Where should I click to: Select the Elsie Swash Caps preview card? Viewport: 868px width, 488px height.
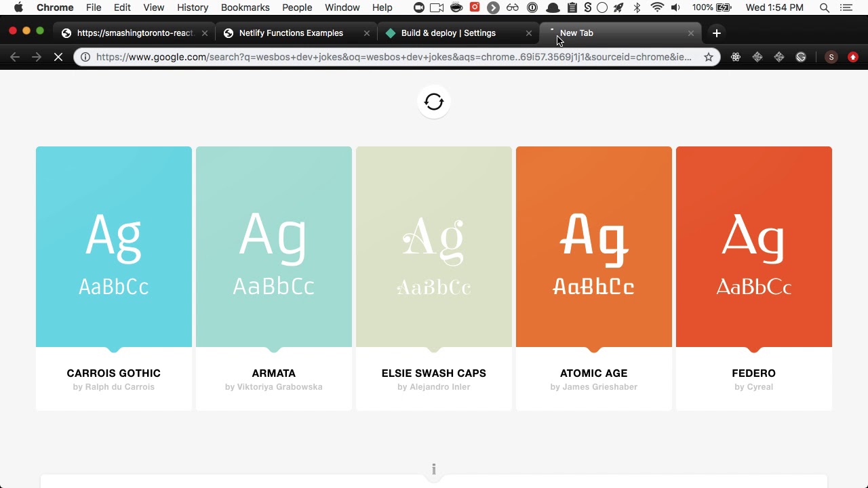point(434,247)
